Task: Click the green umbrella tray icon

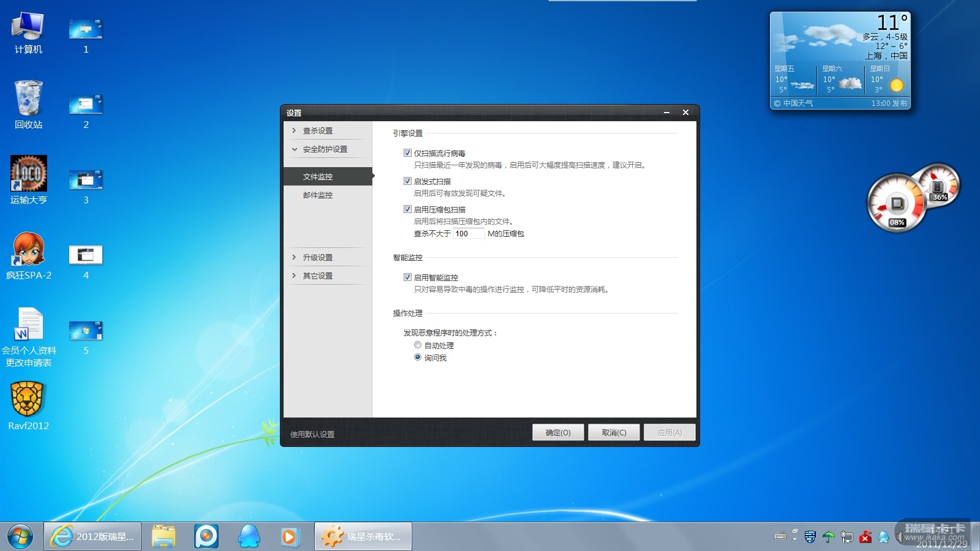Action: pyautogui.click(x=828, y=537)
